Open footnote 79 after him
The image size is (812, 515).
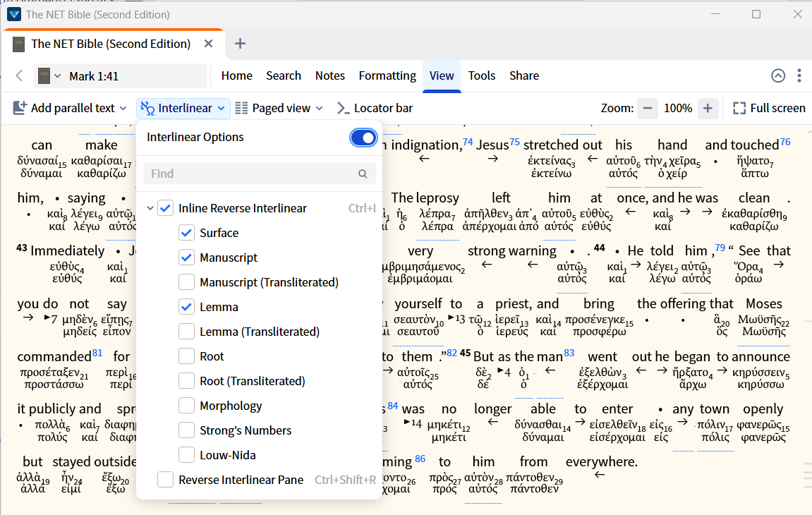click(x=720, y=247)
